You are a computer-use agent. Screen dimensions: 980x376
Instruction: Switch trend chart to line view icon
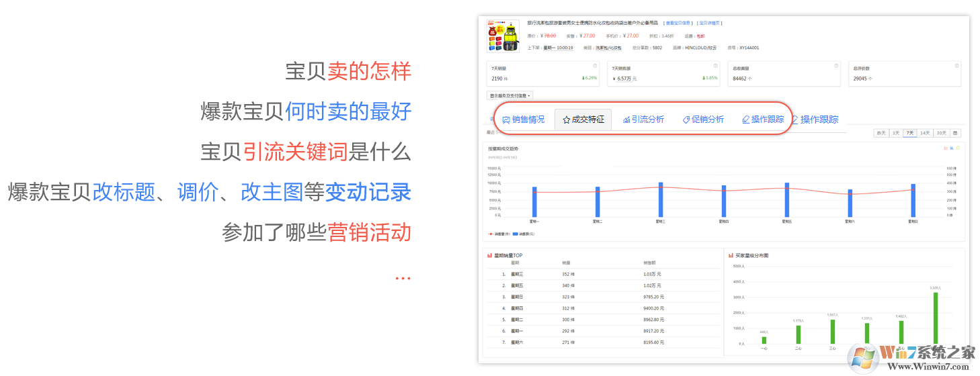946,148
